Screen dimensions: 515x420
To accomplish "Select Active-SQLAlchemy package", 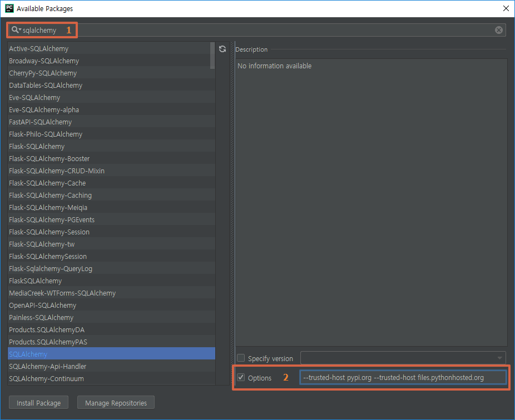I will [x=111, y=48].
